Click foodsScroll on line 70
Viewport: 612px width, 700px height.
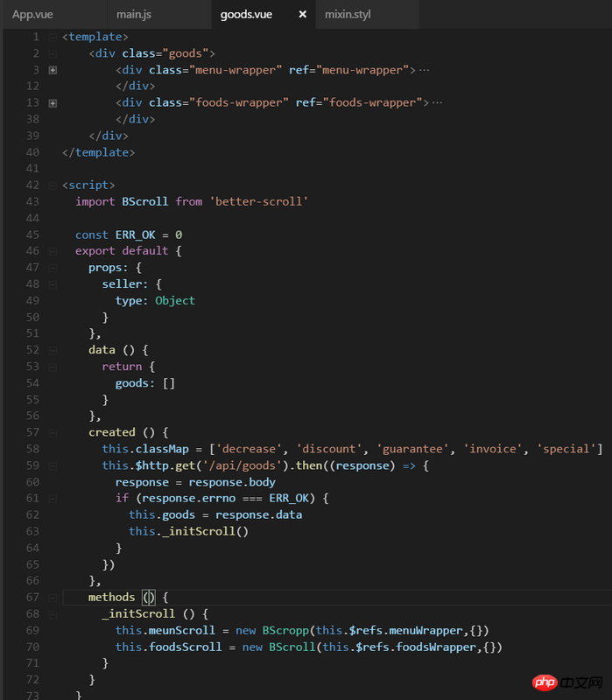[186, 647]
